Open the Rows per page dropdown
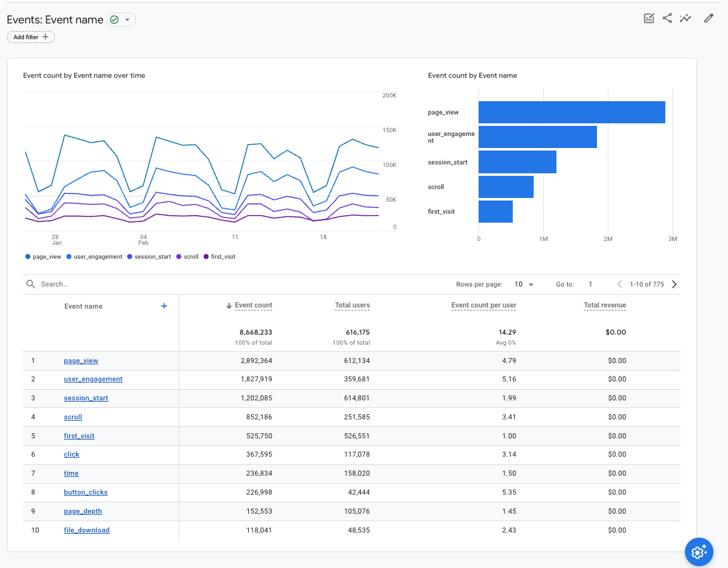The image size is (728, 568). click(524, 284)
